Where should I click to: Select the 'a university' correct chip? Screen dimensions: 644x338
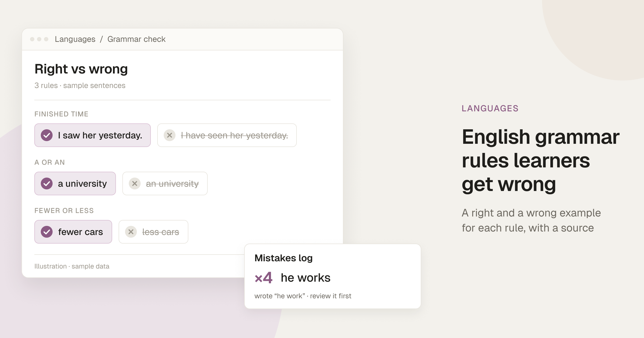point(75,183)
